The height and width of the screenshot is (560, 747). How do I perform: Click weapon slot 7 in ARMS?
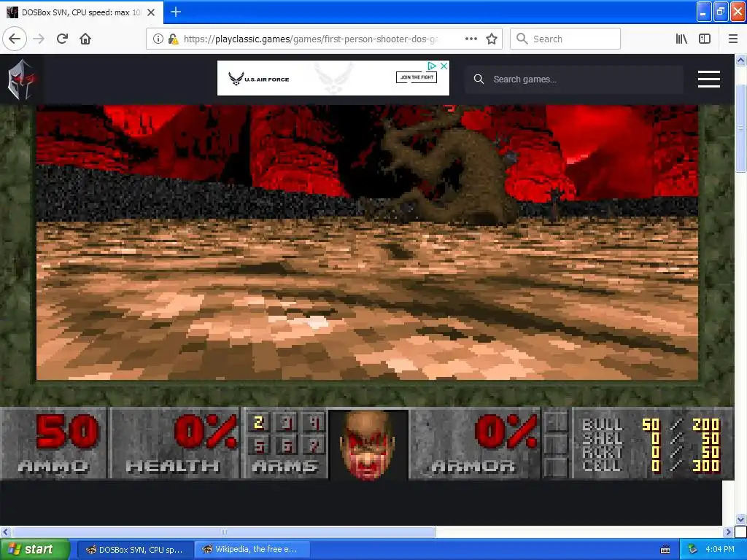314,446
